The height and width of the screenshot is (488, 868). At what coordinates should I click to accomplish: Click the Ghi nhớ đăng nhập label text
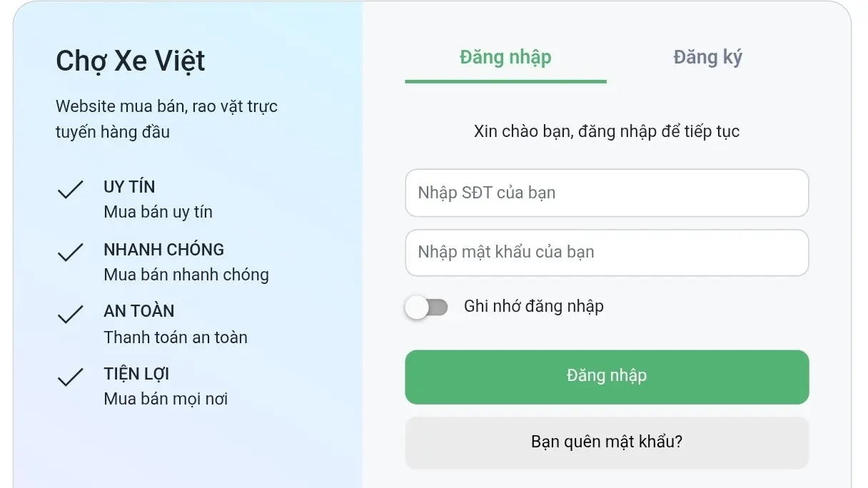pos(533,306)
